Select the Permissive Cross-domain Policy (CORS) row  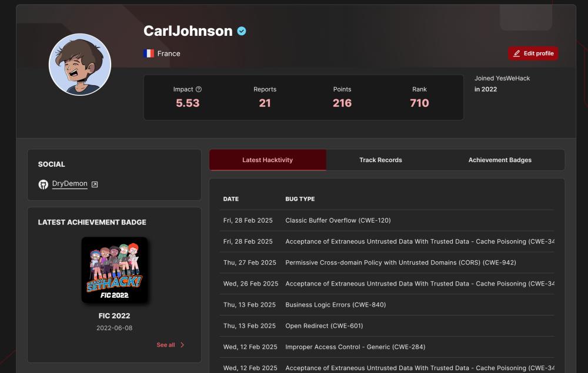[387, 263]
